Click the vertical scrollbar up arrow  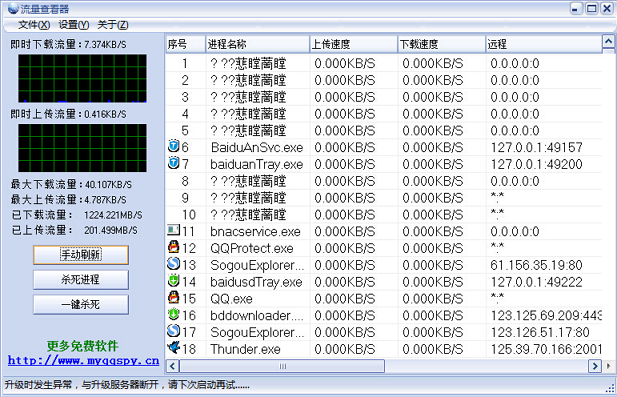pos(608,42)
